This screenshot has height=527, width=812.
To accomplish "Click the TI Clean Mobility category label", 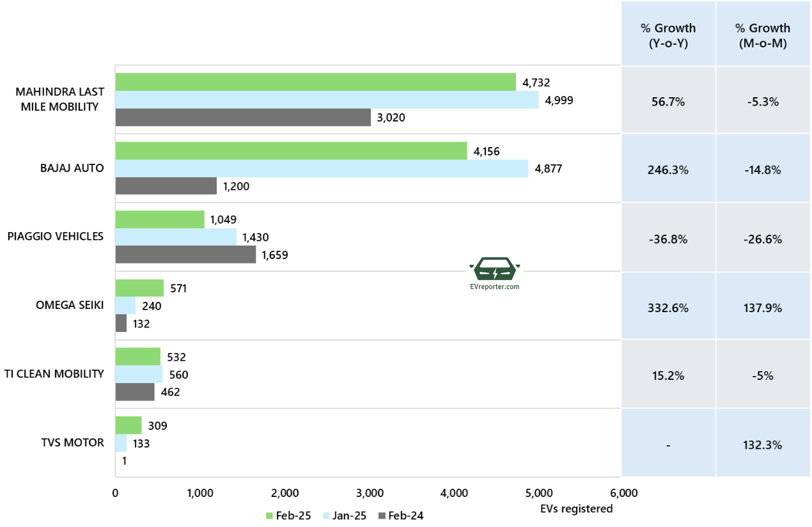I will [x=54, y=374].
